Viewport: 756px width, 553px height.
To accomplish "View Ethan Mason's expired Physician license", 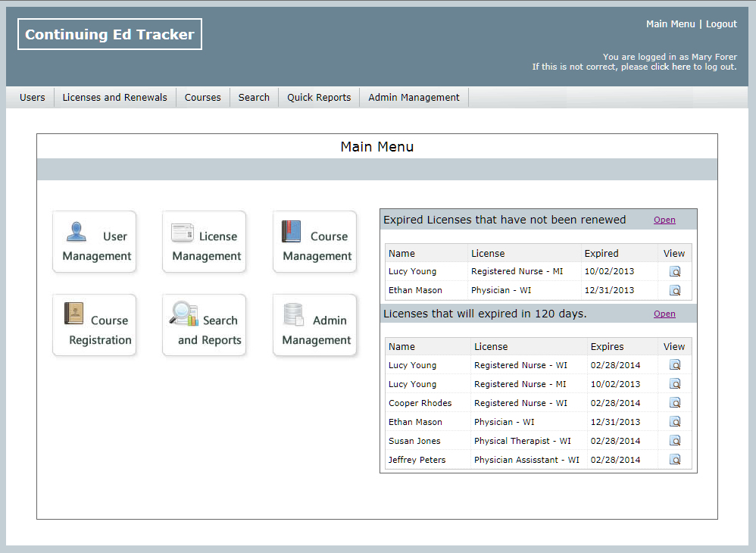I will (675, 290).
